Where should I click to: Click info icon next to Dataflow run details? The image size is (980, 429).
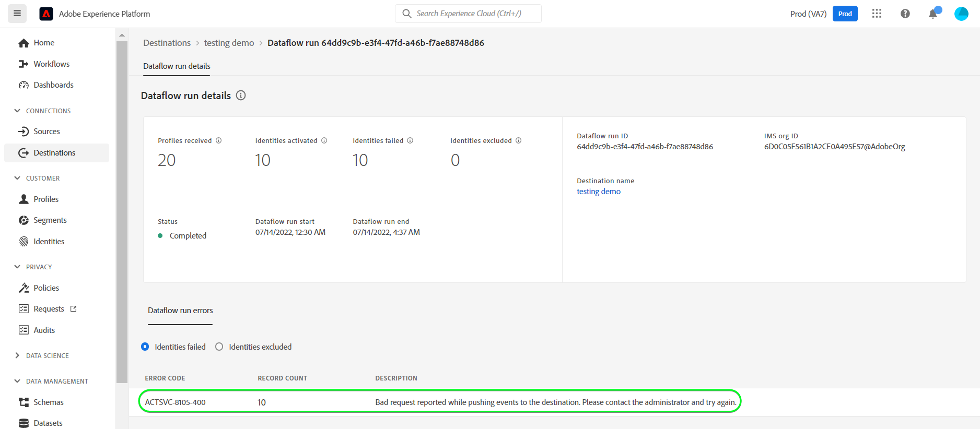(241, 96)
